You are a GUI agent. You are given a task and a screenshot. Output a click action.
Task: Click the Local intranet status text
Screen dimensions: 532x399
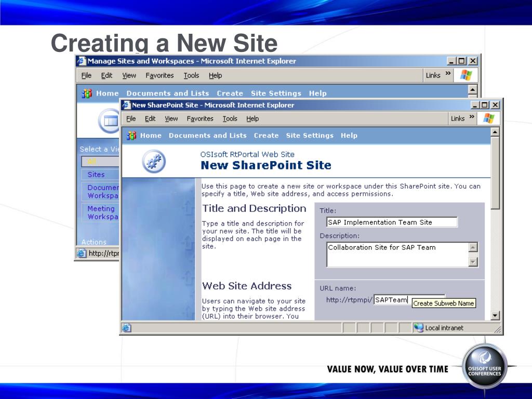click(x=444, y=328)
